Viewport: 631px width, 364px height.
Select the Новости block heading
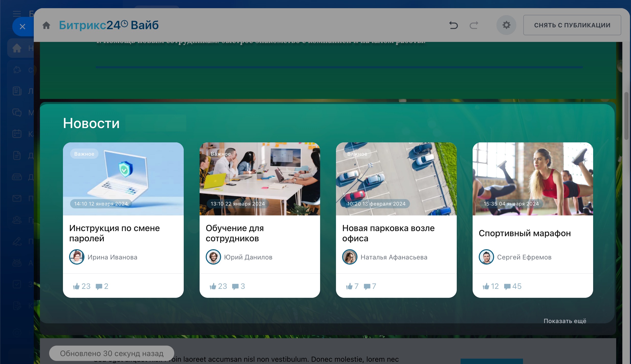point(91,123)
